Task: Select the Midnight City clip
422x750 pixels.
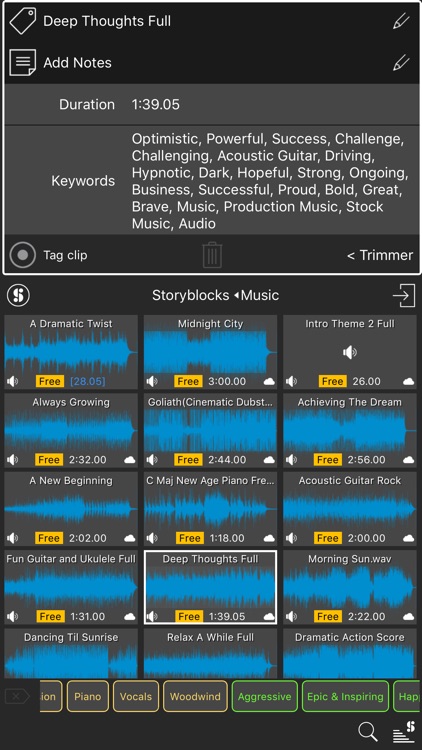Action: 211,352
